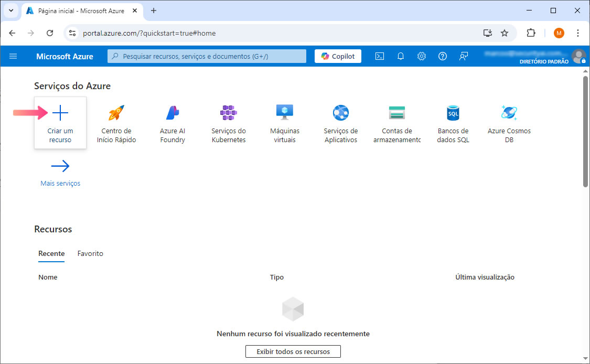
Task: Click the Nome column header
Action: click(48, 277)
